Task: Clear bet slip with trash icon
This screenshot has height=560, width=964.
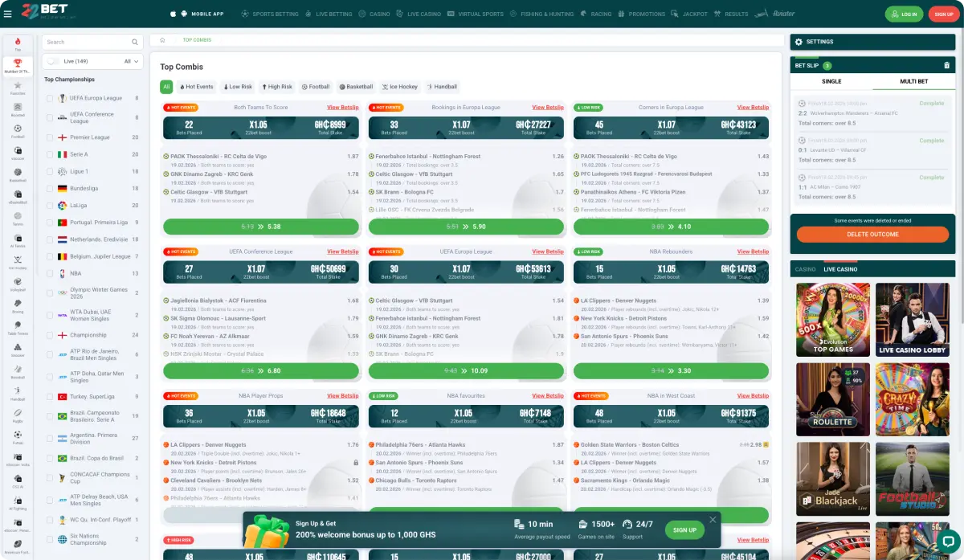Action: [946, 65]
